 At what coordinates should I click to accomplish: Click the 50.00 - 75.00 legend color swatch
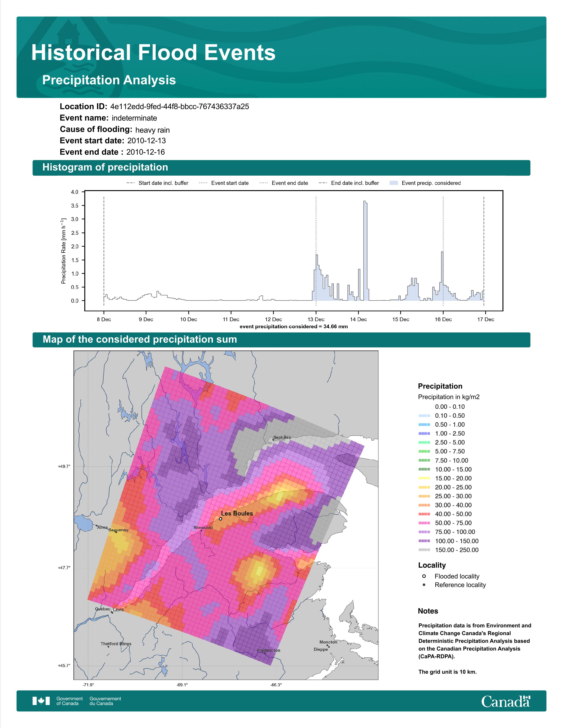coord(424,523)
